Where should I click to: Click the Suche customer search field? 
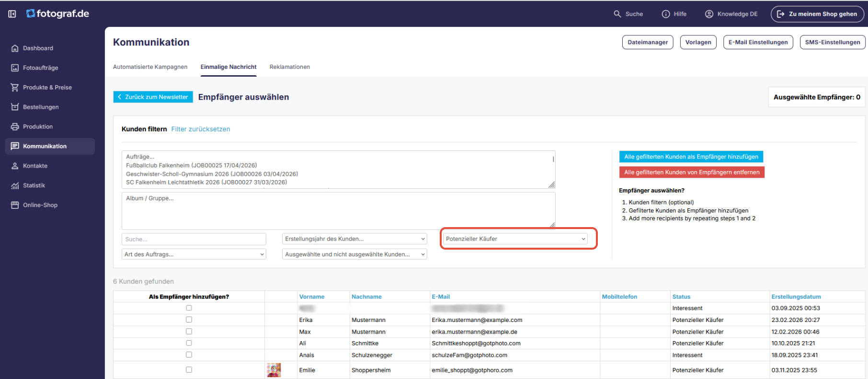[x=194, y=239]
